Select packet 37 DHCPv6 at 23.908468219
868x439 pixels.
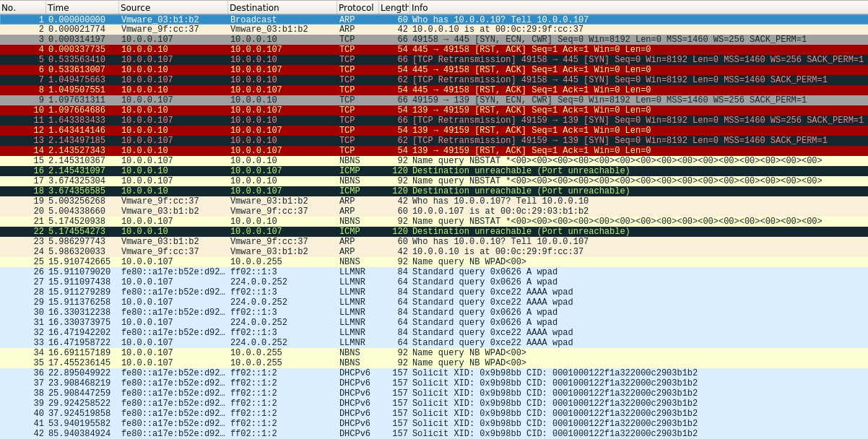pos(434,383)
